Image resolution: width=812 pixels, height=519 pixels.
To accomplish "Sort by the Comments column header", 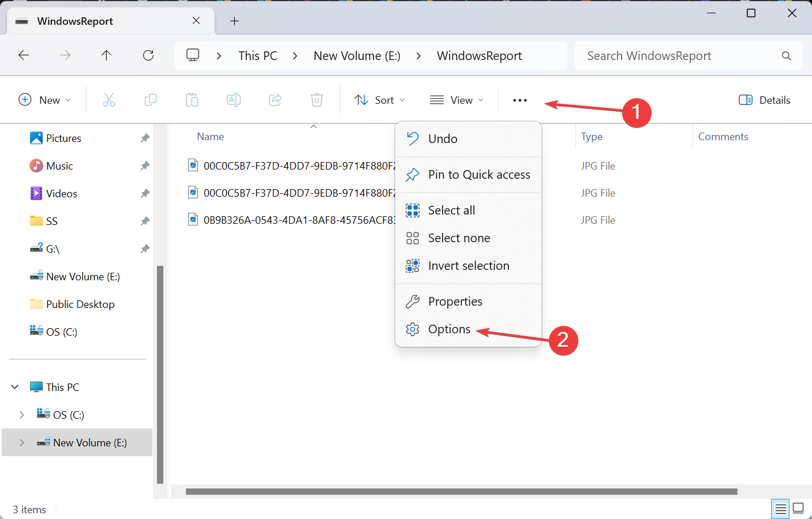I will 723,137.
